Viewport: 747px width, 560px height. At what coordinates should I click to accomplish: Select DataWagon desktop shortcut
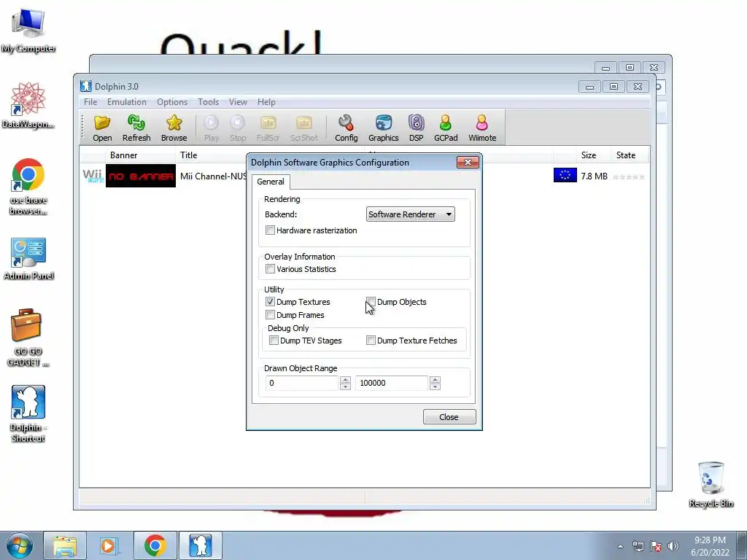[28, 105]
